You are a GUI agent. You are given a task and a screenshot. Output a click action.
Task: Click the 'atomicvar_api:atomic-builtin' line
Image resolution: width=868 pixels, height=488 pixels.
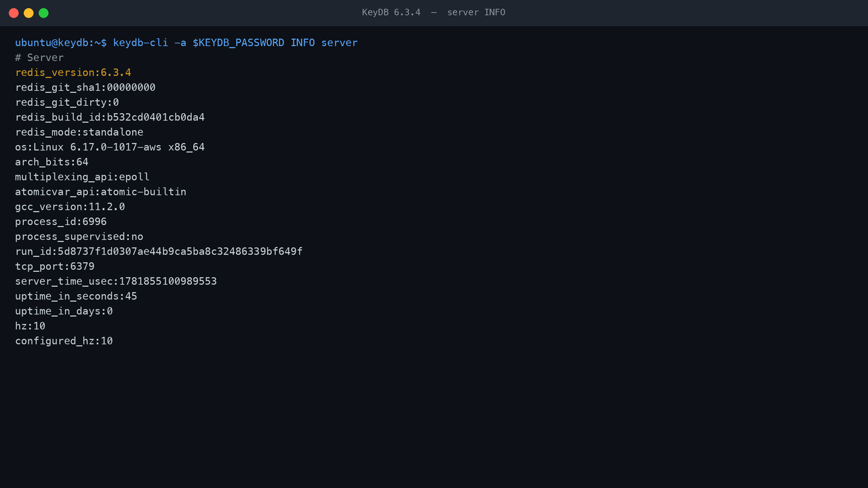point(100,192)
